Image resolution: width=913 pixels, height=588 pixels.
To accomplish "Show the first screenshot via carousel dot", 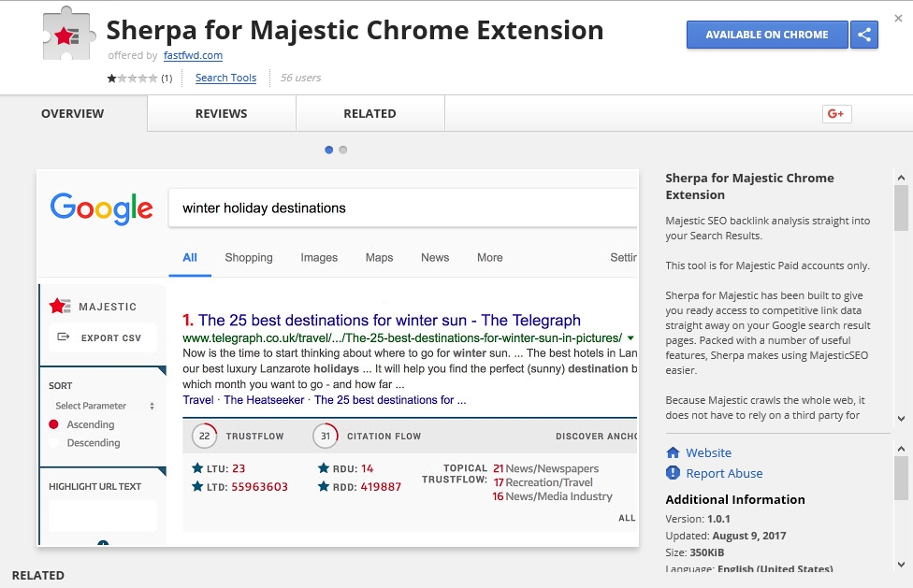I will pyautogui.click(x=329, y=151).
